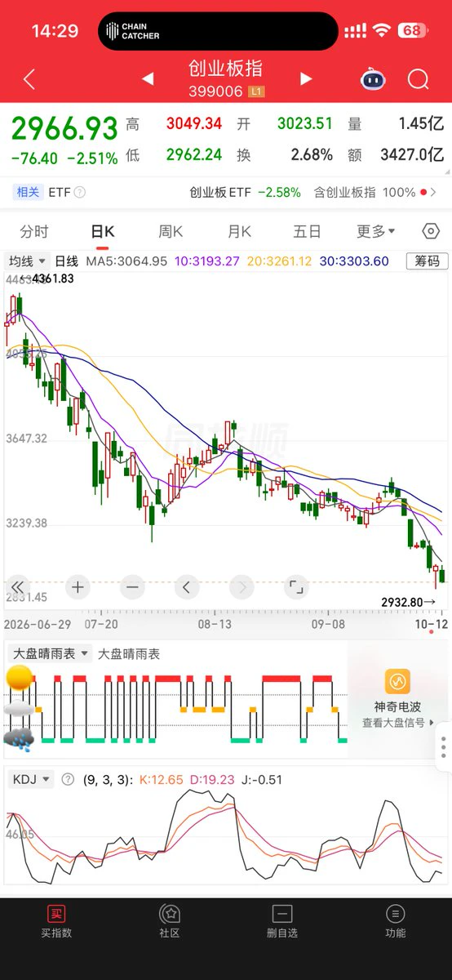The image size is (452, 980).
Task: Select the 分时 tab
Action: pos(34,232)
